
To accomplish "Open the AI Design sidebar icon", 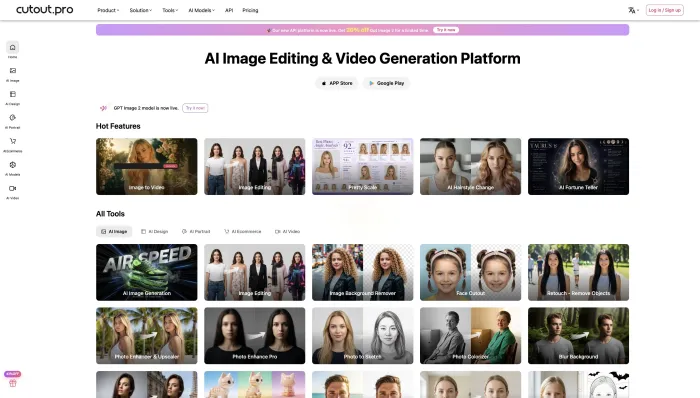I will tap(12, 94).
